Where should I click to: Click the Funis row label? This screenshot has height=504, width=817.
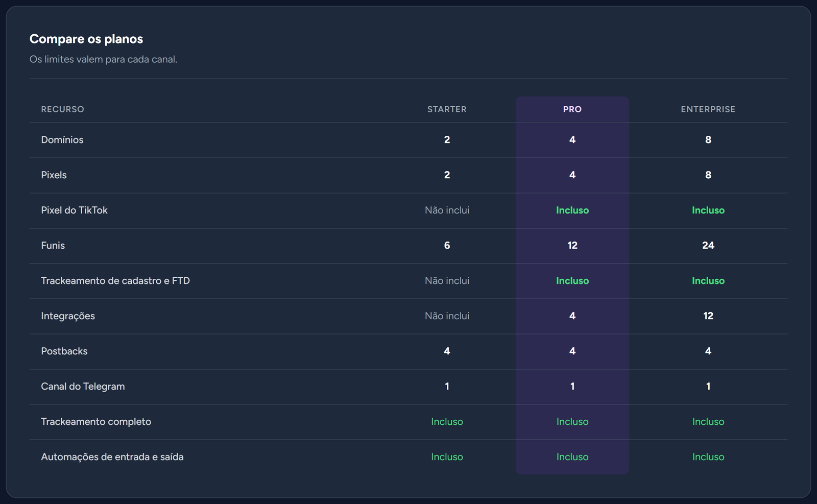(53, 245)
